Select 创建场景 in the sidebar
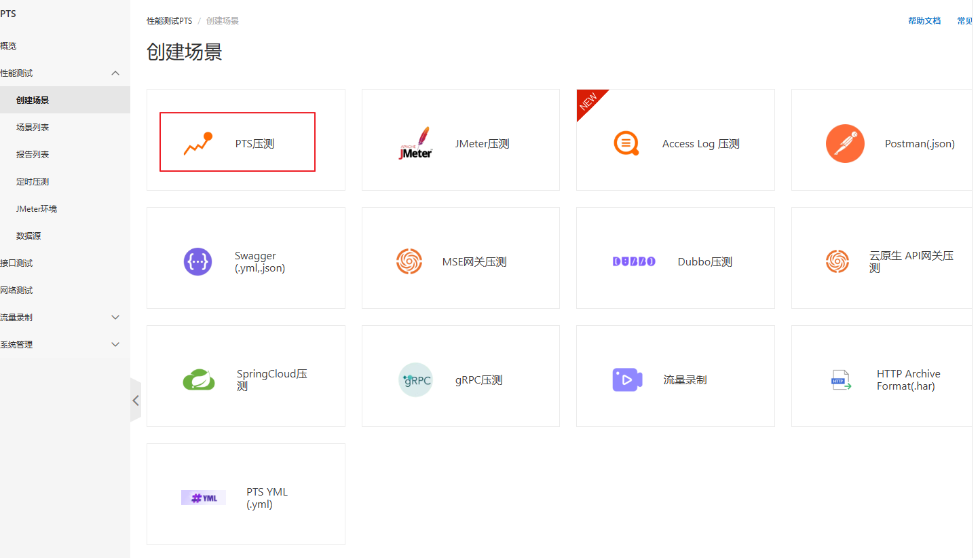Image resolution: width=980 pixels, height=558 pixels. pyautogui.click(x=65, y=100)
